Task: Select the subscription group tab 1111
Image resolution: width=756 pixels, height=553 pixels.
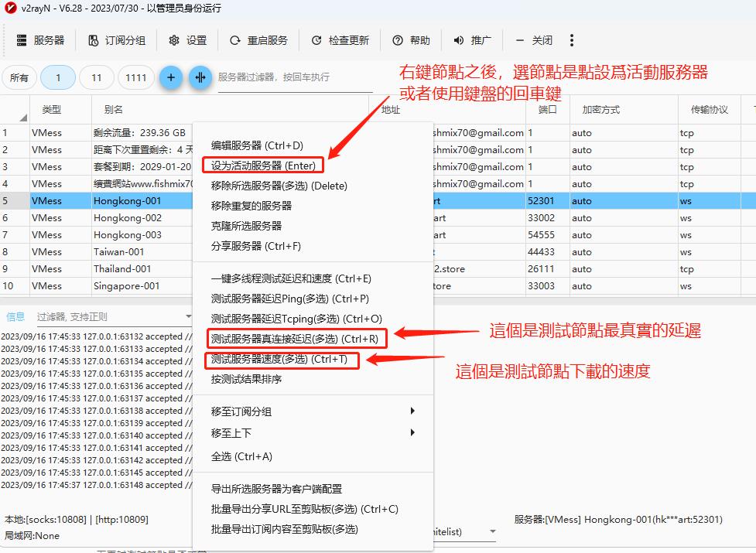Action: pyautogui.click(x=136, y=77)
